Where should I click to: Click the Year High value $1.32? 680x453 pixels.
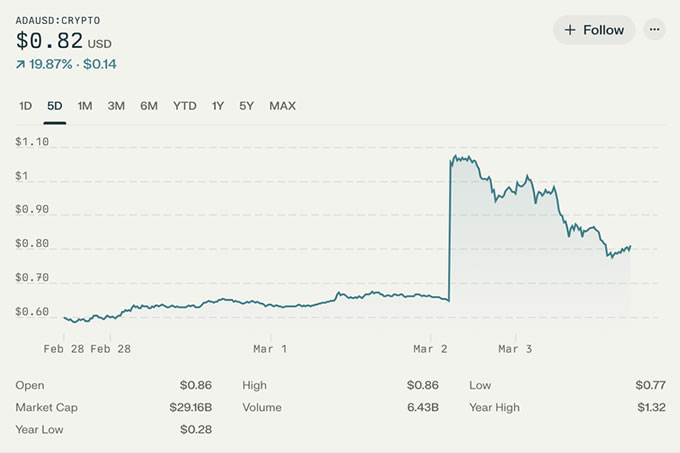[650, 407]
